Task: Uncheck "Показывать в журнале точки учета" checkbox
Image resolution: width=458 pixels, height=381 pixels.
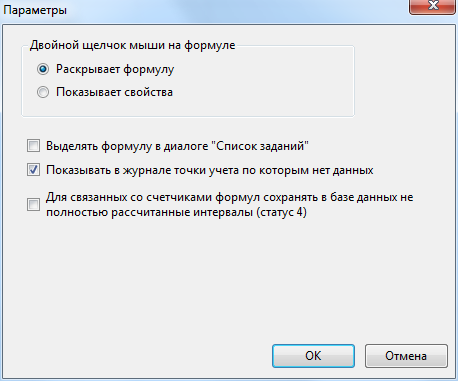Action: (x=33, y=170)
